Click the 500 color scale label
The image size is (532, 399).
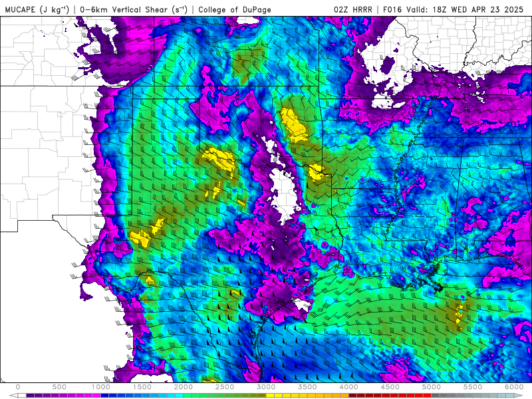pos(59,387)
